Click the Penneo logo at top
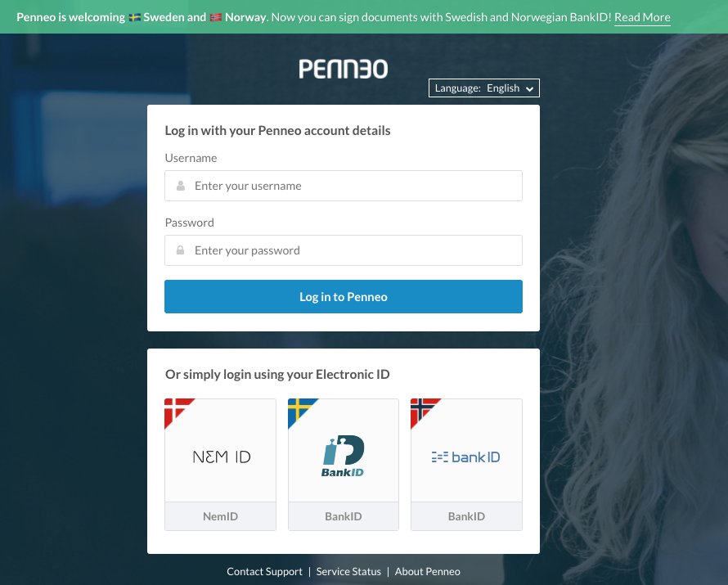This screenshot has height=585, width=728. click(343, 69)
